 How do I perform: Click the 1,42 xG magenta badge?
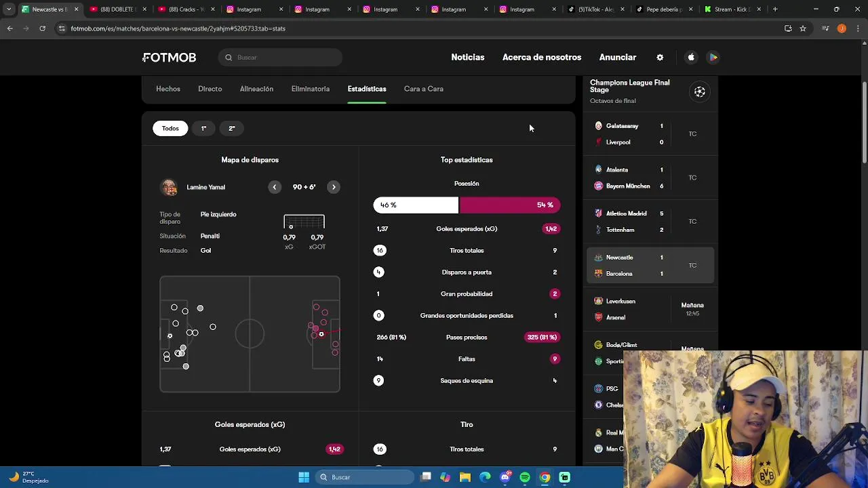(x=551, y=229)
